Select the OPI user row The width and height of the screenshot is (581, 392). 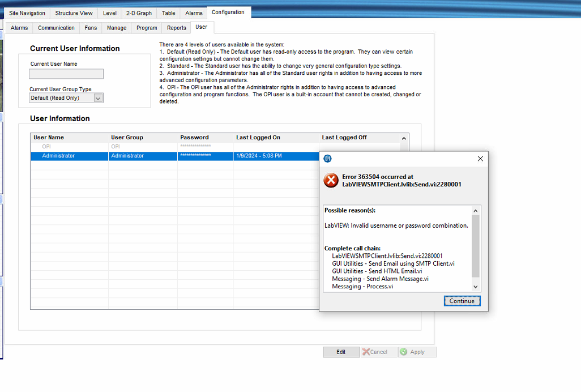85,146
